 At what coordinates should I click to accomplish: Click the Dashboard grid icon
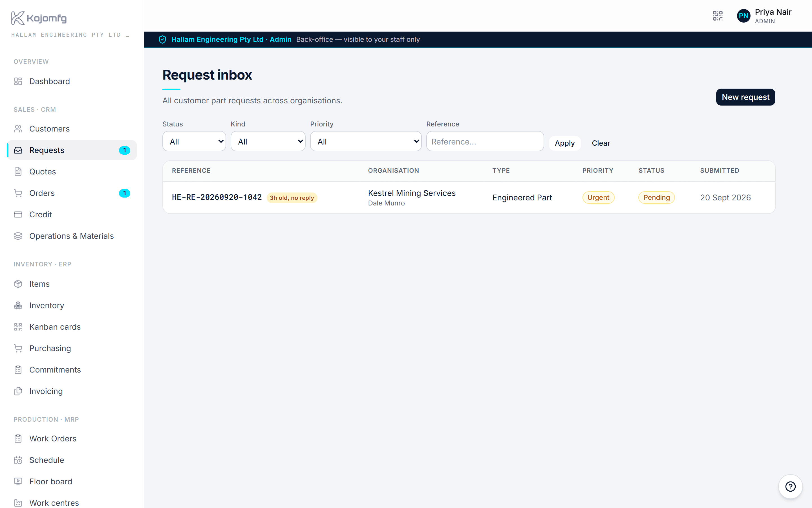[x=18, y=81]
